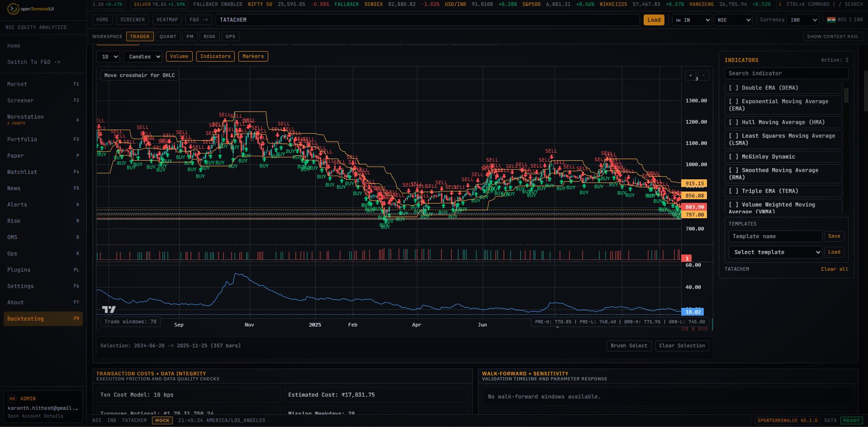Screen dimensions: 868x427
Task: Open the HOME top tab
Action: 102,20
